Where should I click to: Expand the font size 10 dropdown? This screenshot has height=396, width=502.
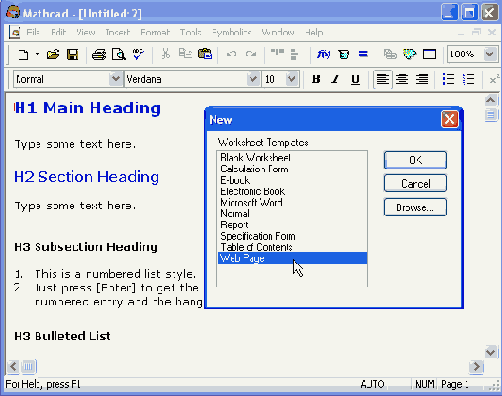coord(292,79)
